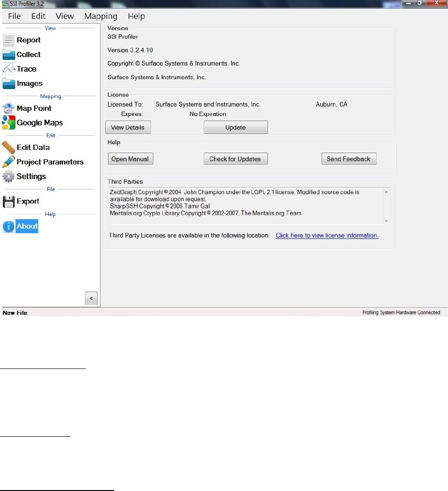The width and height of the screenshot is (448, 491).
Task: Select the Map Point label
Action: pyautogui.click(x=34, y=108)
